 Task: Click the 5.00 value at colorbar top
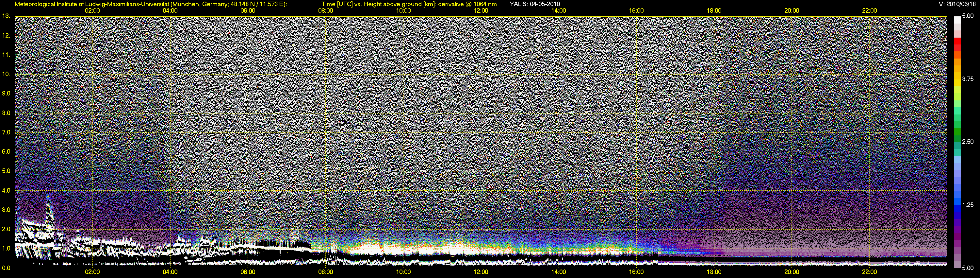[968, 16]
